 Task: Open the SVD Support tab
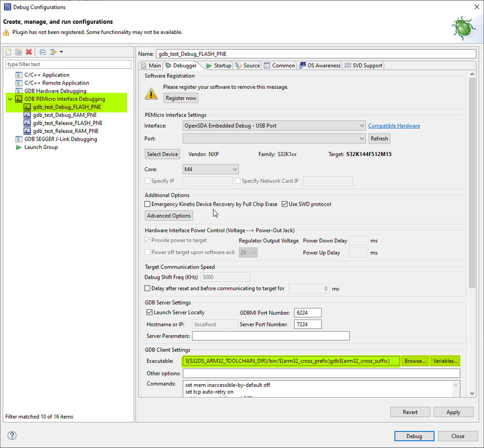tap(364, 65)
